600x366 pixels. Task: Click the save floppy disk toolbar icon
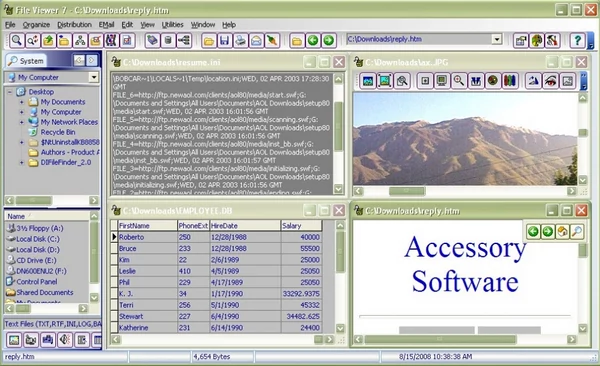[x=225, y=40]
